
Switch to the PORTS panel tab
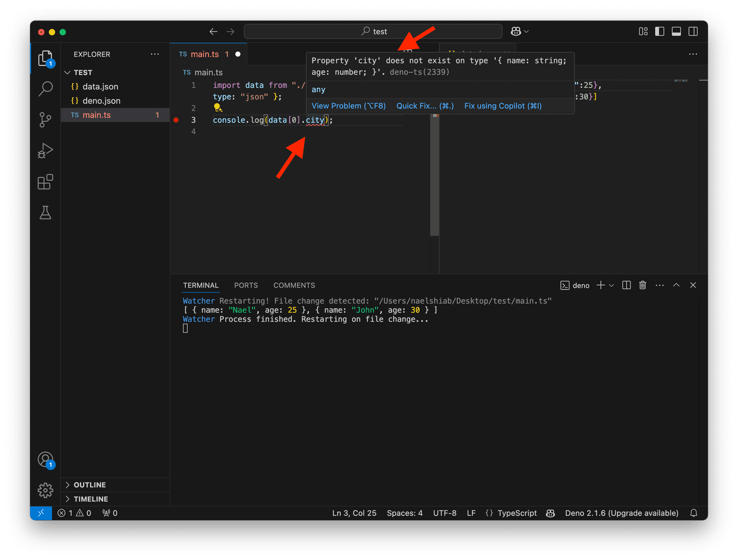pos(246,286)
